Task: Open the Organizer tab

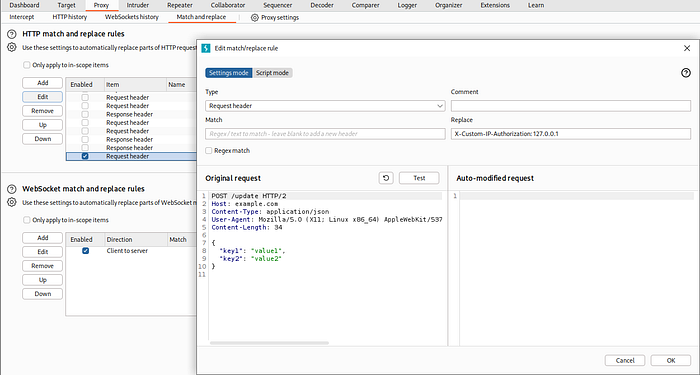Action: coord(448,5)
